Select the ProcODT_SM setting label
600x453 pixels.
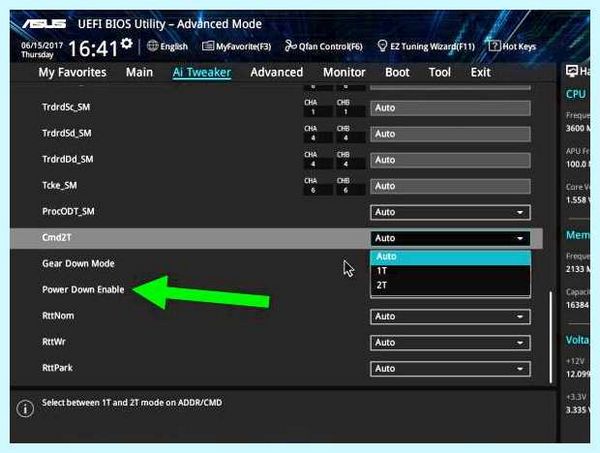68,212
